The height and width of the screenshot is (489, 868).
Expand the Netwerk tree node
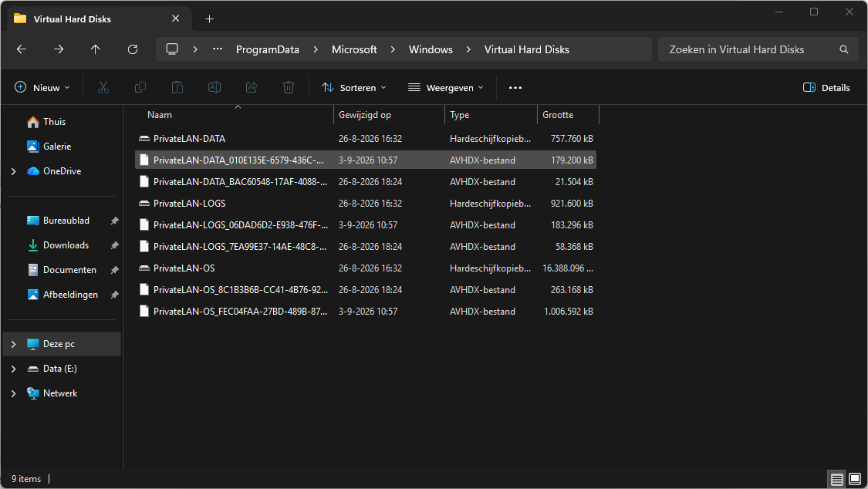pos(13,393)
